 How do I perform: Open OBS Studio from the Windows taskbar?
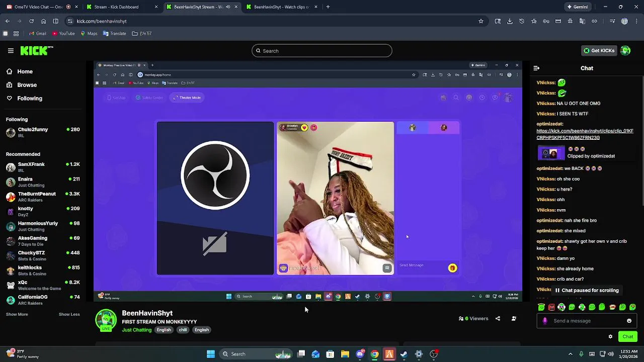click(434, 354)
